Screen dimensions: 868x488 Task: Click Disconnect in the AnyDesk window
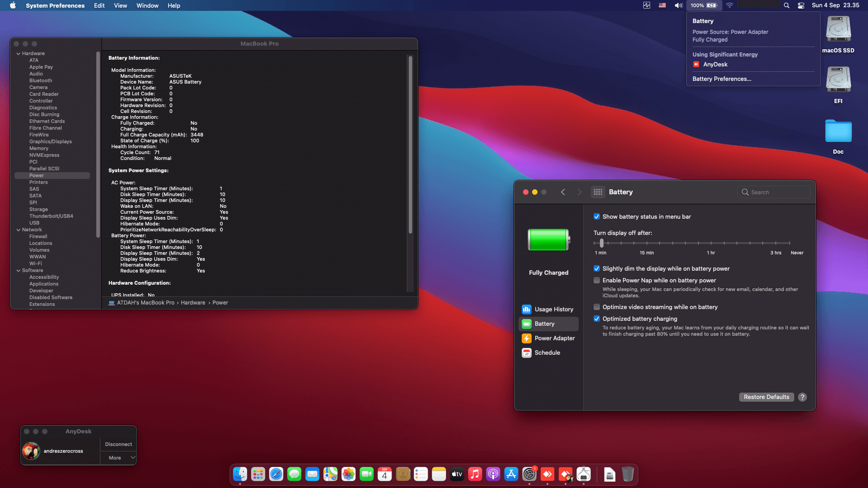pos(118,444)
